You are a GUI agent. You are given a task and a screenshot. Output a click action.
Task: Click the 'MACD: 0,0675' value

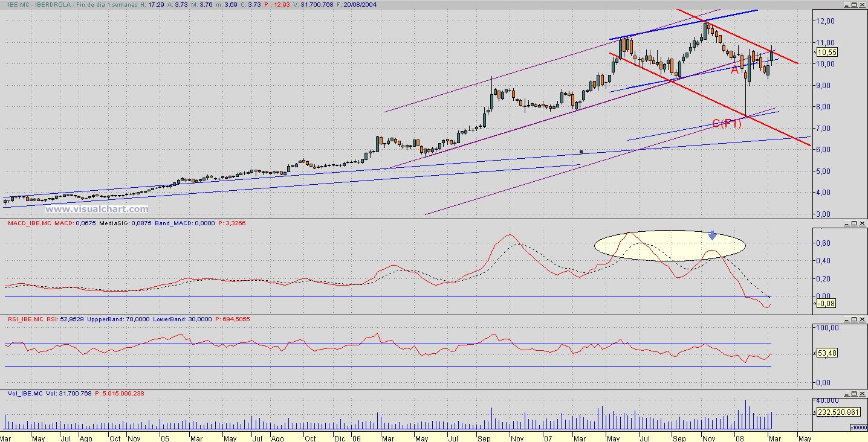75,225
